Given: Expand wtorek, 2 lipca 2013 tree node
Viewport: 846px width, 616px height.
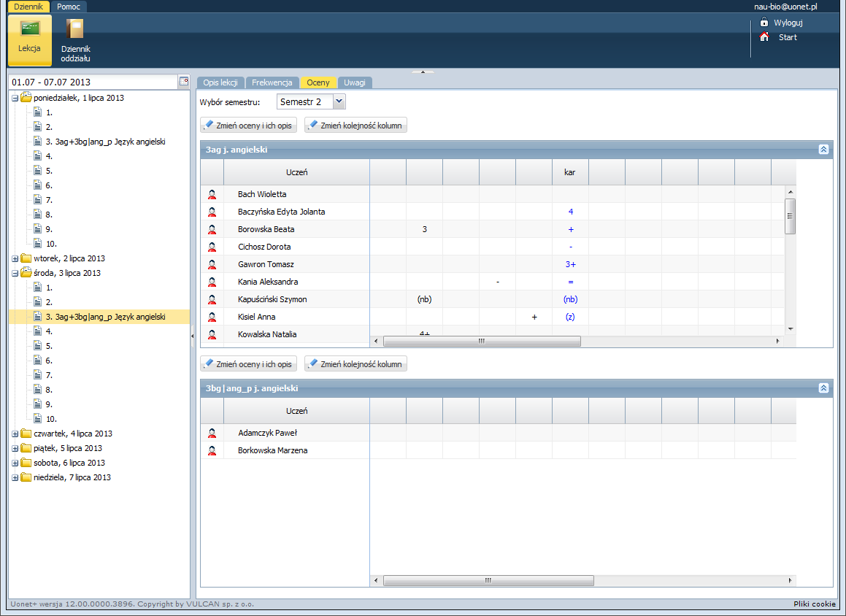Looking at the screenshot, I should [x=15, y=258].
